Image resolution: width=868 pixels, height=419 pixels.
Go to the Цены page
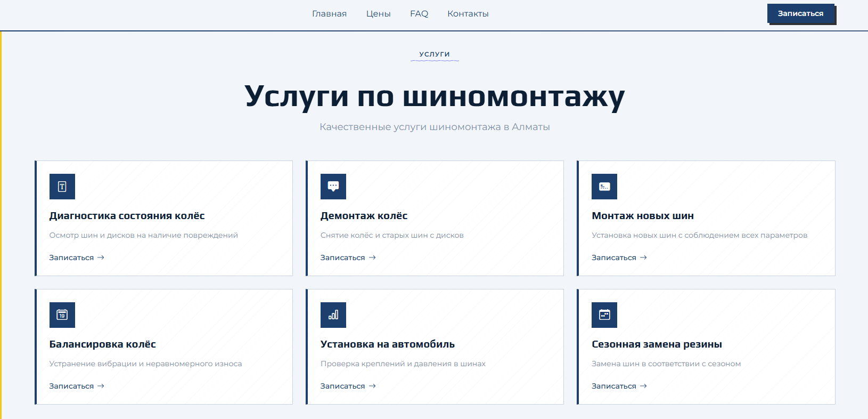tap(378, 14)
